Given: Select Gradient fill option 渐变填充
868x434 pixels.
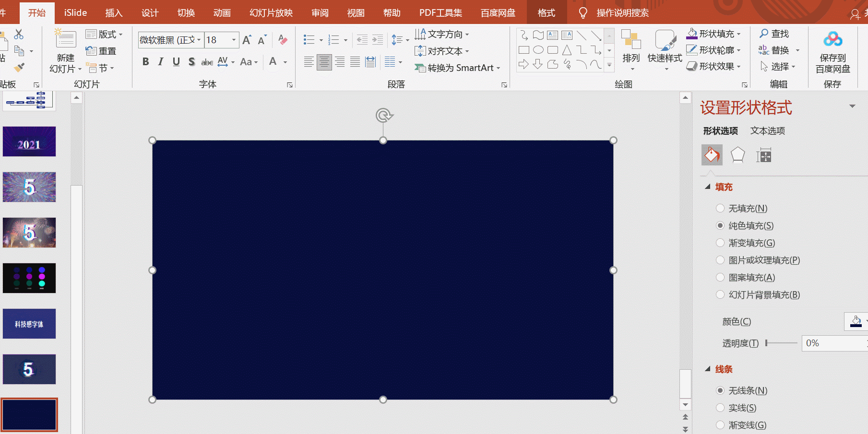Looking at the screenshot, I should coord(720,243).
